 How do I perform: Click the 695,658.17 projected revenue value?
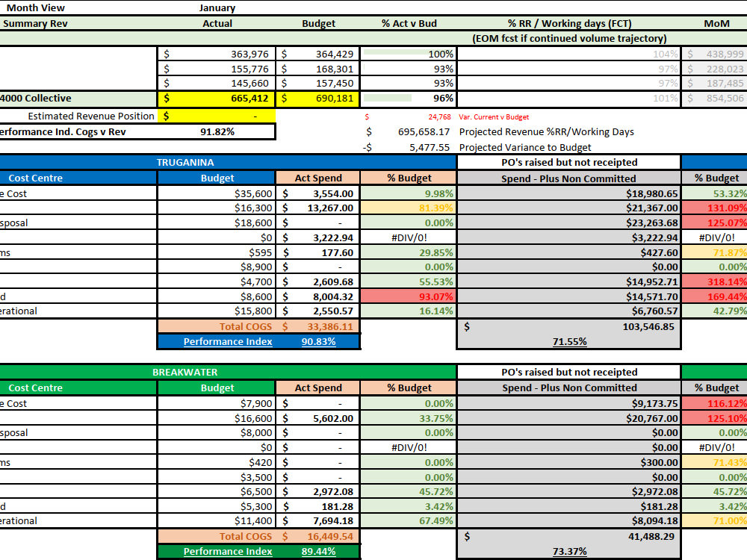point(424,132)
